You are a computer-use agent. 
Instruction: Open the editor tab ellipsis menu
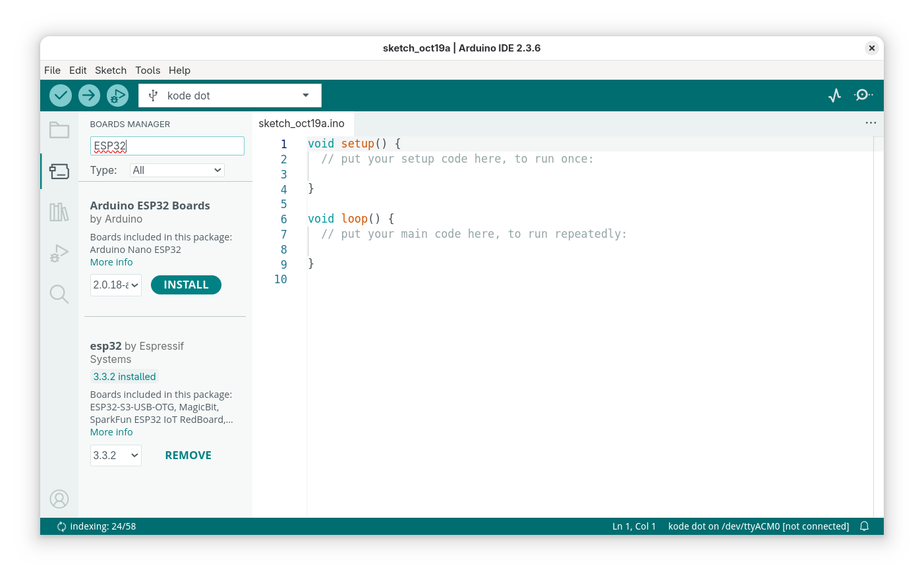tap(871, 123)
